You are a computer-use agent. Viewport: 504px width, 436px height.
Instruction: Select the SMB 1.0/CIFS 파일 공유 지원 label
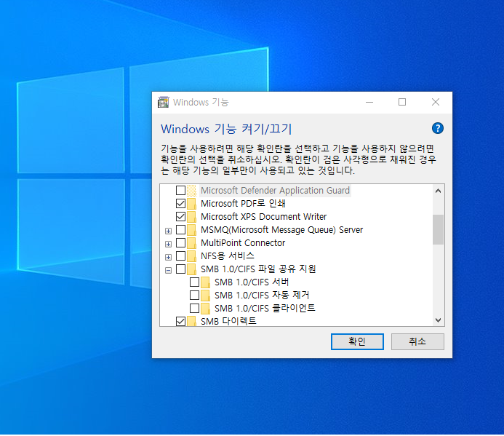tap(258, 269)
